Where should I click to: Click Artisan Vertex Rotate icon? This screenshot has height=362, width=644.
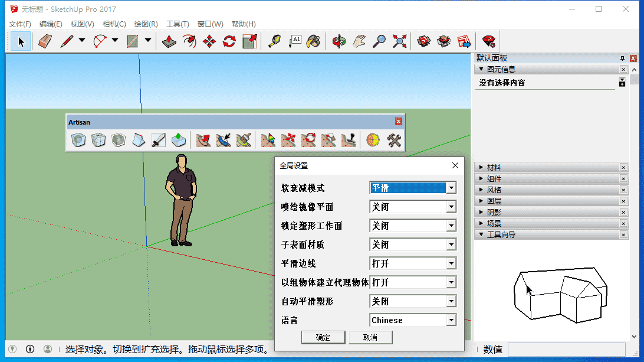click(x=308, y=140)
